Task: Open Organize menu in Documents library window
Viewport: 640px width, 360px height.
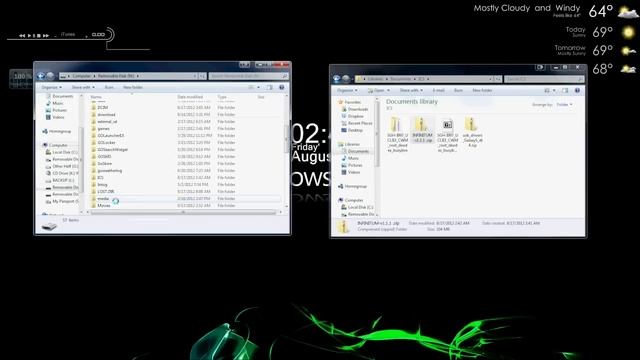Action: (347, 90)
